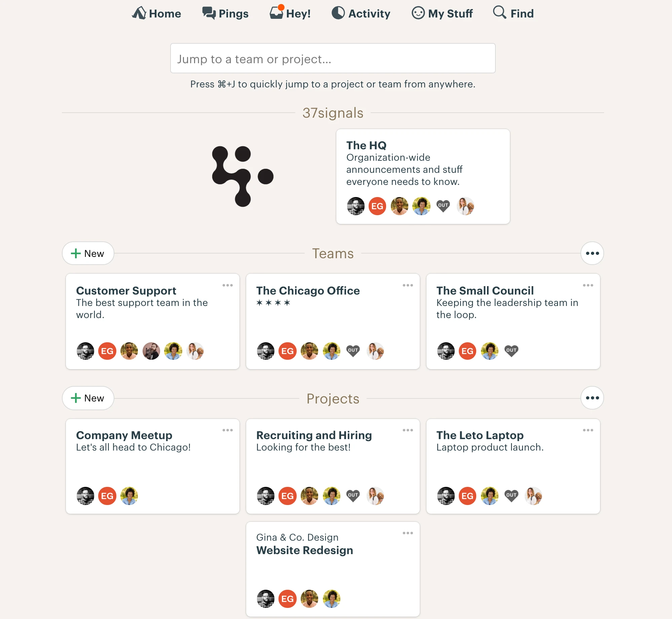This screenshot has width=672, height=619.
Task: Click the EG avatar in Company Meetup card
Action: click(107, 496)
